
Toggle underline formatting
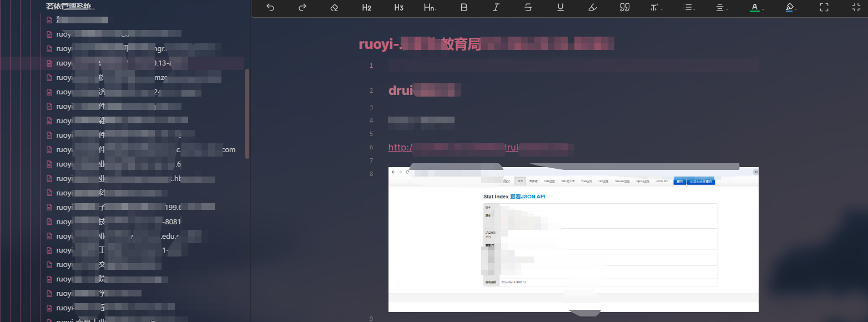tap(561, 7)
